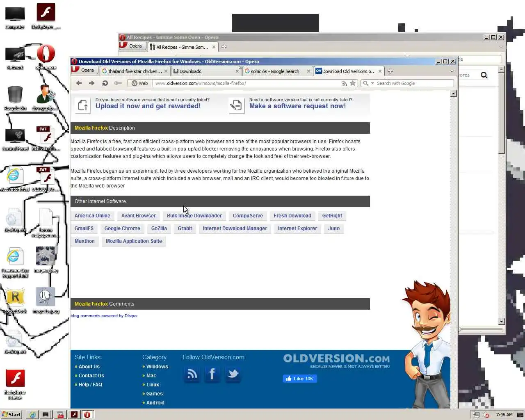
Task: Click 'Upload it now and get rewarded!'
Action: (148, 106)
